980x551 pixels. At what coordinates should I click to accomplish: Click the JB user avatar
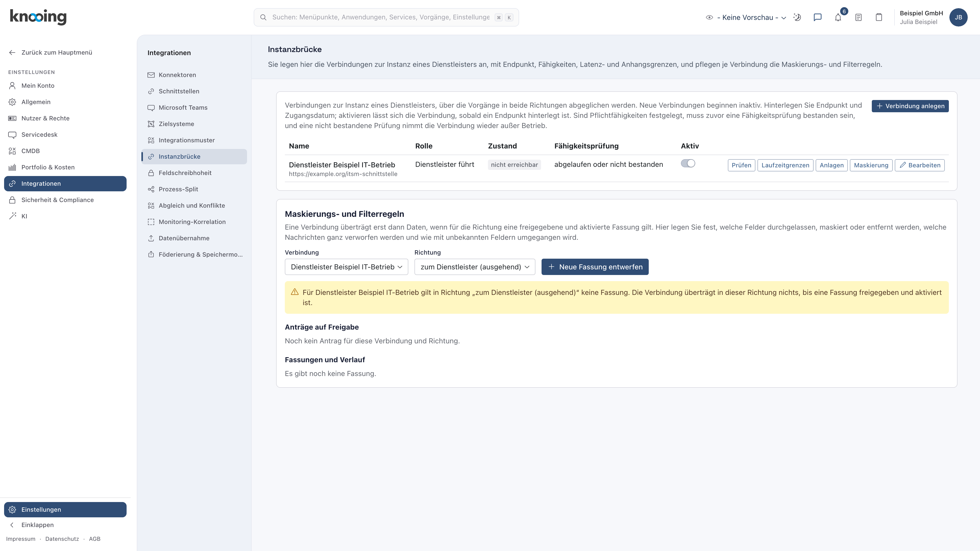(958, 18)
